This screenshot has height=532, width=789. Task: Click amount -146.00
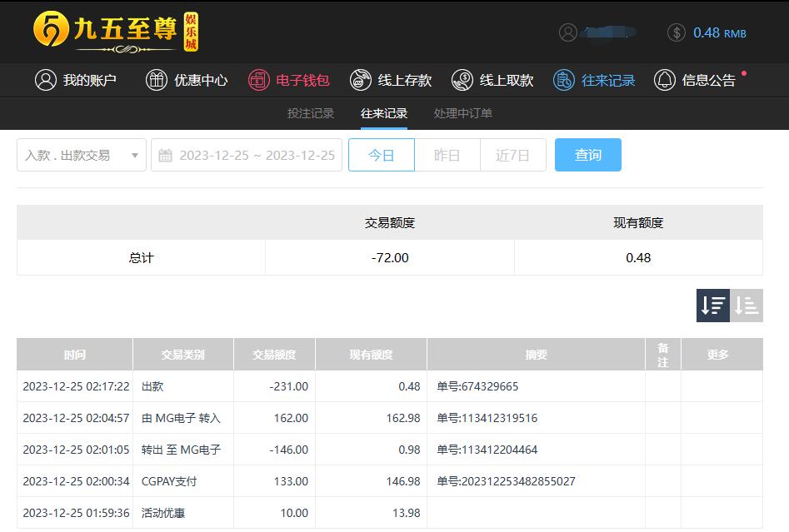[288, 450]
